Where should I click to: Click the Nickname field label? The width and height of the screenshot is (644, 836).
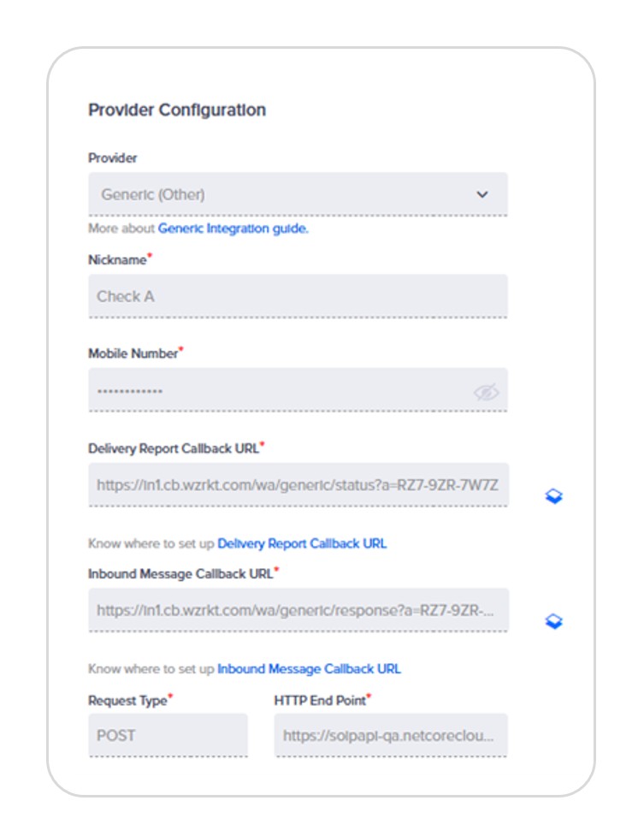[x=117, y=259]
